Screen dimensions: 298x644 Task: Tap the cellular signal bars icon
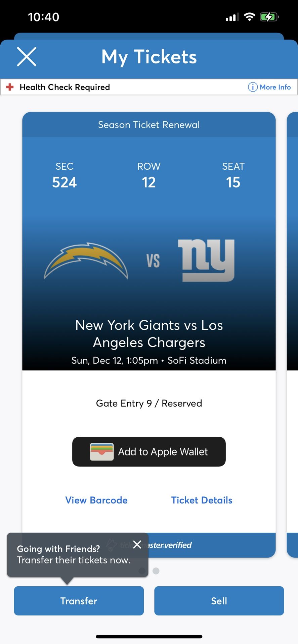click(232, 17)
